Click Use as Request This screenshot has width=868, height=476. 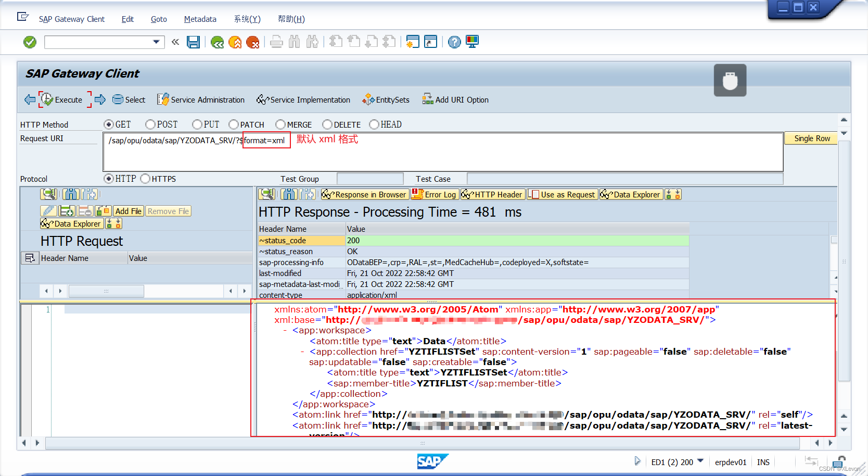(x=562, y=194)
